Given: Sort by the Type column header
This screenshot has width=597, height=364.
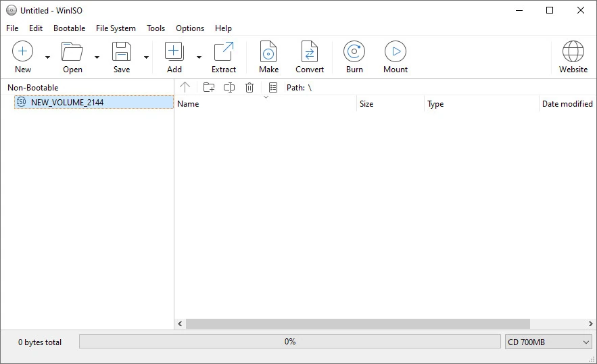Looking at the screenshot, I should pyautogui.click(x=481, y=104).
